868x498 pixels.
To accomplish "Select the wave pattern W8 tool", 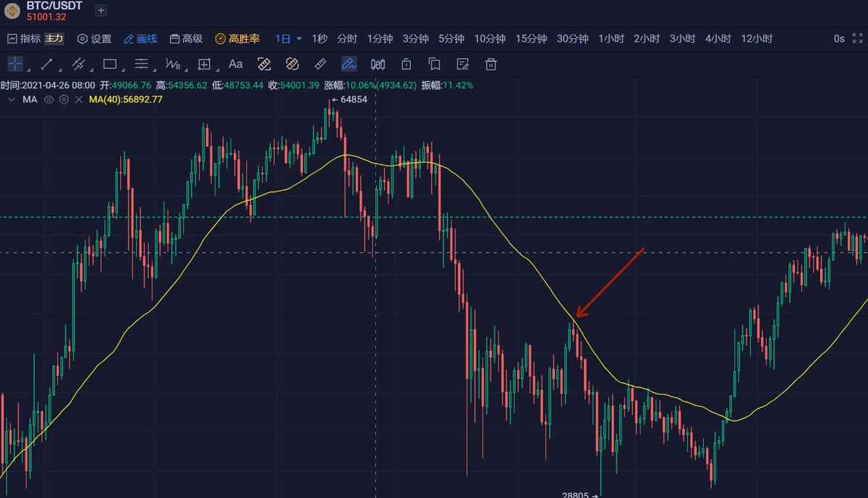I will point(173,64).
